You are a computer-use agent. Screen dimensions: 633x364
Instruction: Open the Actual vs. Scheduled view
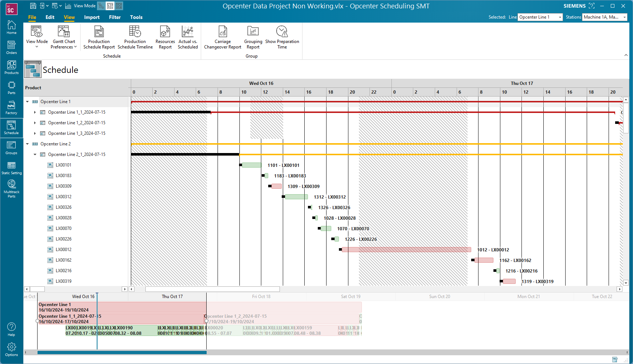pyautogui.click(x=188, y=36)
